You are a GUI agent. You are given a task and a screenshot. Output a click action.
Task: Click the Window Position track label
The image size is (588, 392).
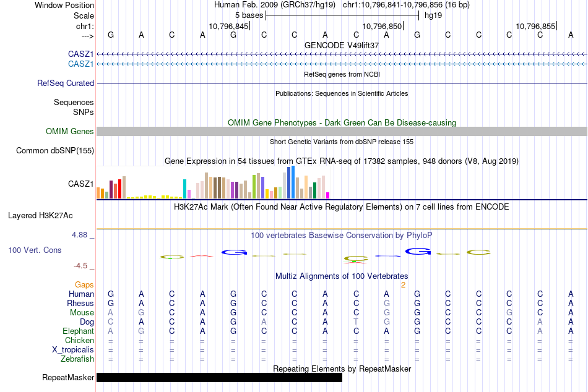[64, 5]
